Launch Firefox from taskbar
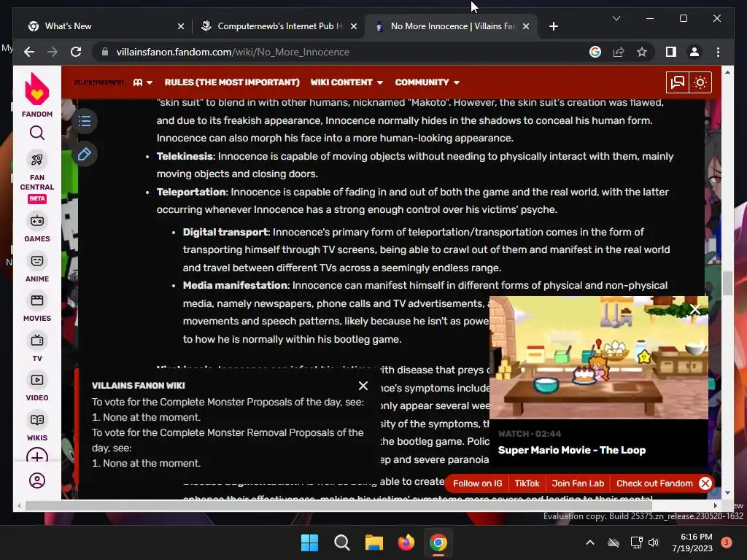 tap(406, 542)
